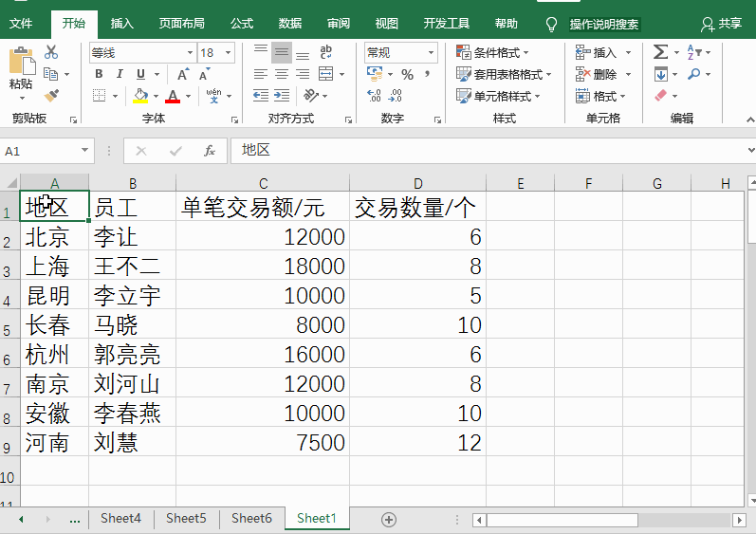Click the Wrap Text icon
Screen dimensions: 756x534
pyautogui.click(x=326, y=53)
